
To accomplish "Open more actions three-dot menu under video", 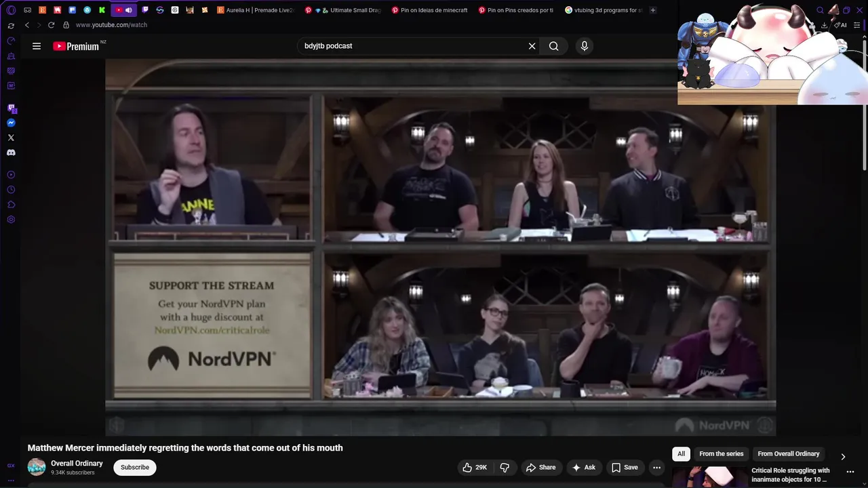I will (x=656, y=467).
